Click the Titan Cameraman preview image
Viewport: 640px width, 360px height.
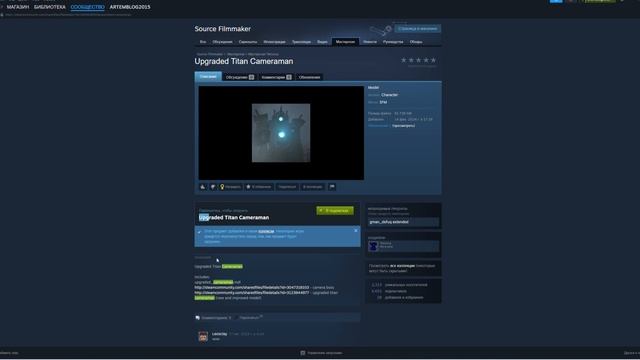tap(281, 133)
